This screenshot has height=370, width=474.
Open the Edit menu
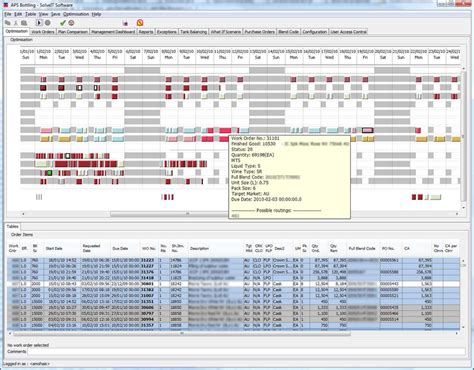18,14
